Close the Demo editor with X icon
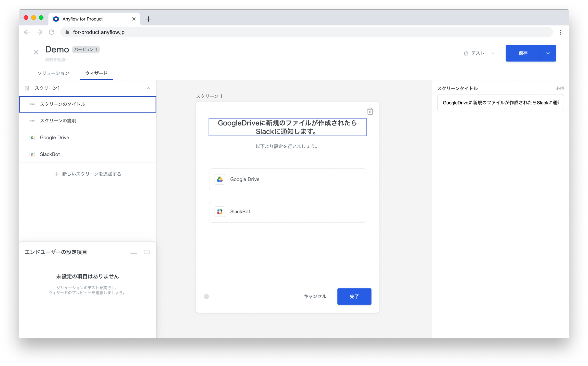Image resolution: width=588 pixels, height=366 pixels. (x=36, y=52)
